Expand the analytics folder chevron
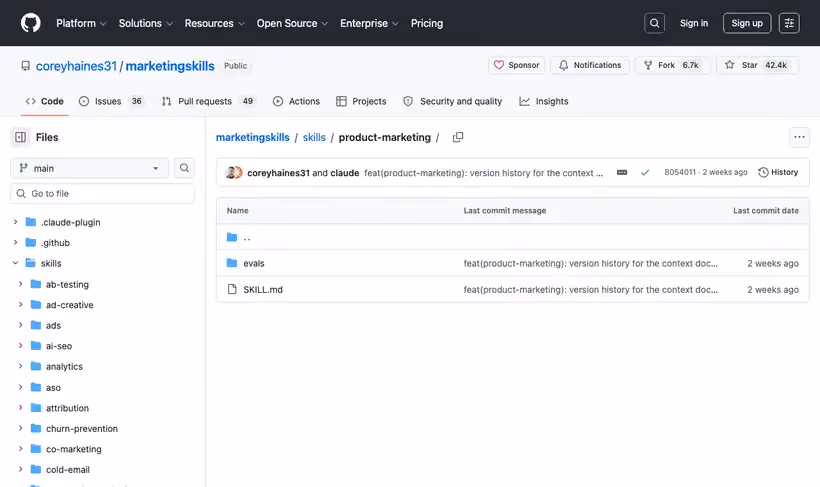 [20, 366]
